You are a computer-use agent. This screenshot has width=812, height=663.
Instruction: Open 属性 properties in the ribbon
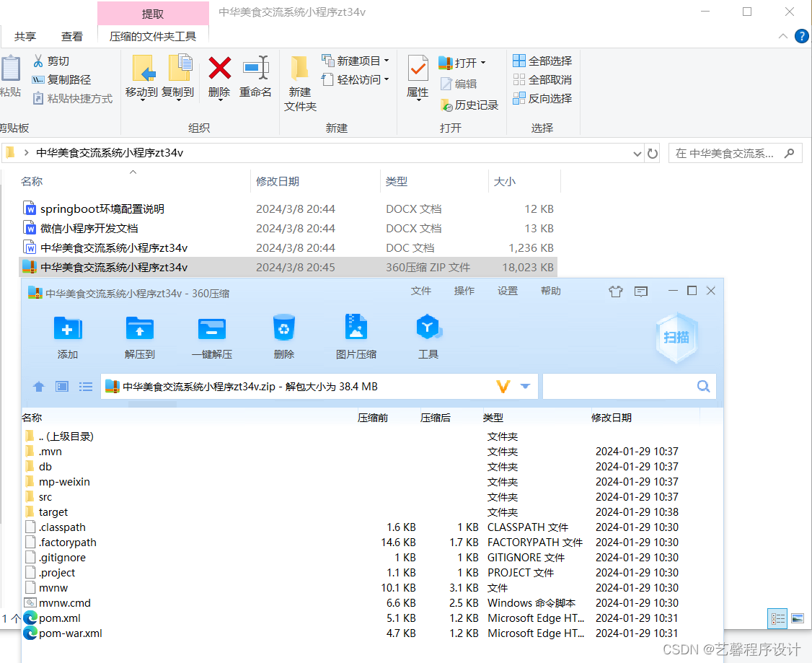pos(418,69)
